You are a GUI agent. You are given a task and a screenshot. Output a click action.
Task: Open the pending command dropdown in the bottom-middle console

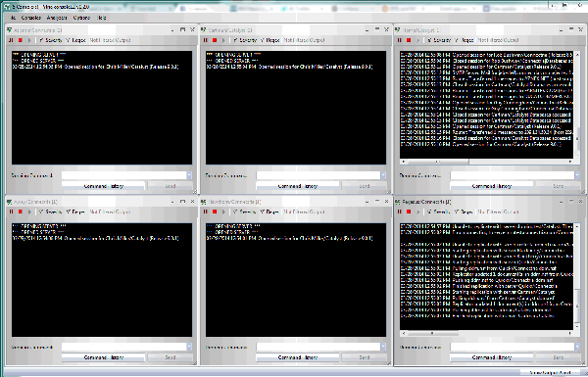coord(383,347)
